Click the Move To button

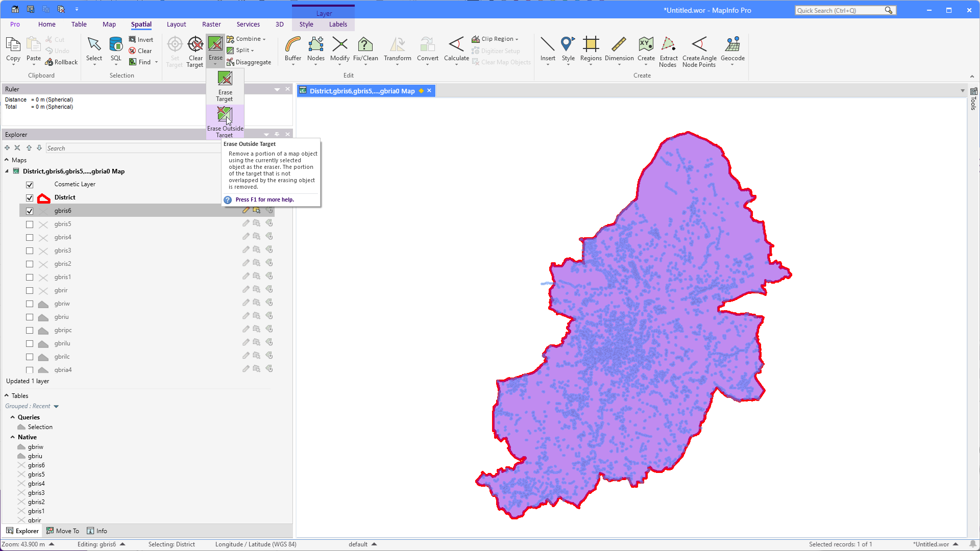point(63,531)
